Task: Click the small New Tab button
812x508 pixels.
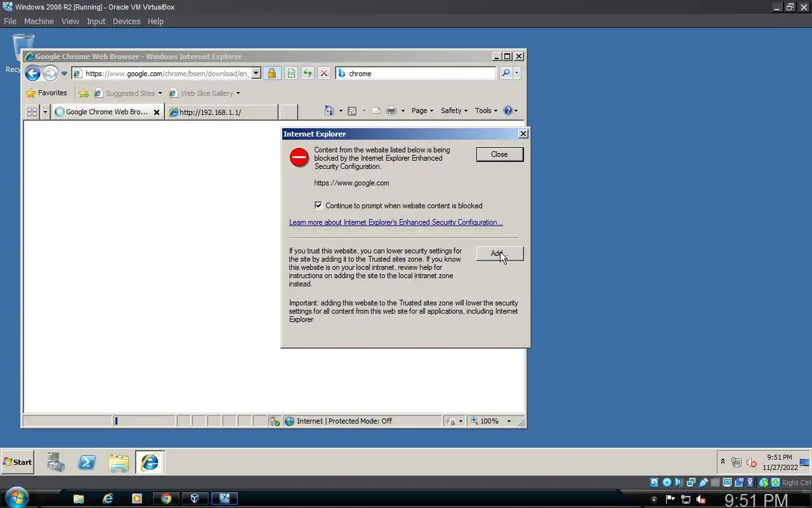Action: (288, 112)
